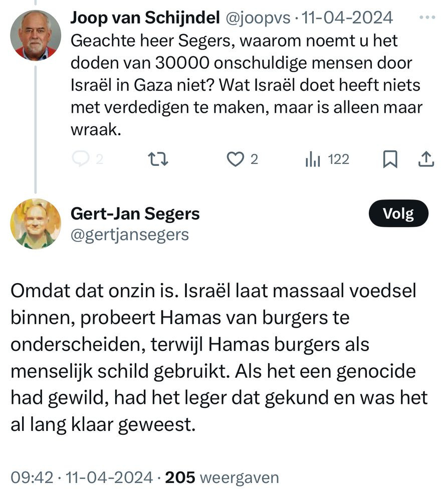Like Joop van Schijndel's tweet
This screenshot has width=448, height=501.
click(x=235, y=159)
